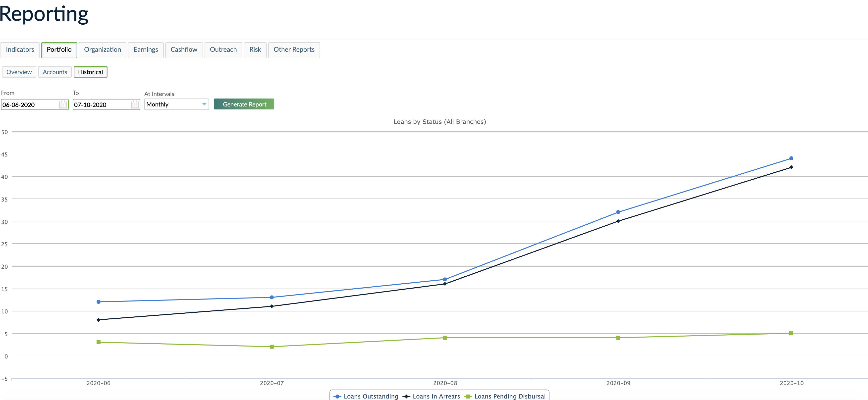Click the 2020-07 Loans Pending Disbursal data point

point(271,347)
